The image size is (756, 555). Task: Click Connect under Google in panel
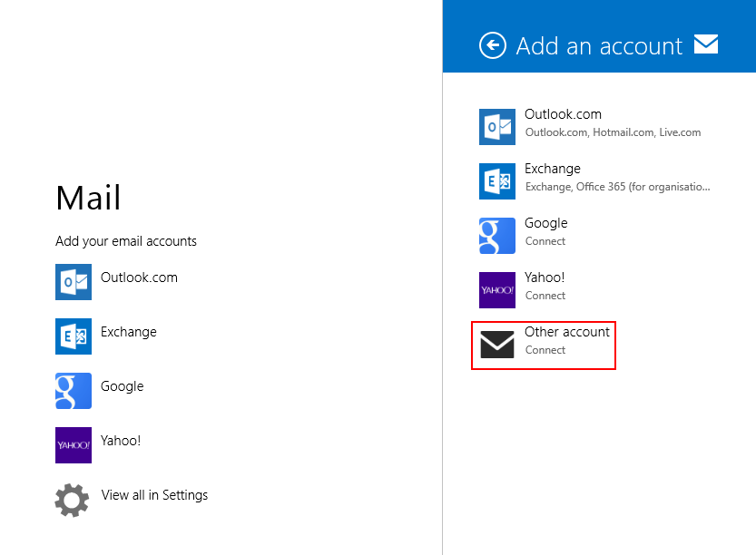545,241
